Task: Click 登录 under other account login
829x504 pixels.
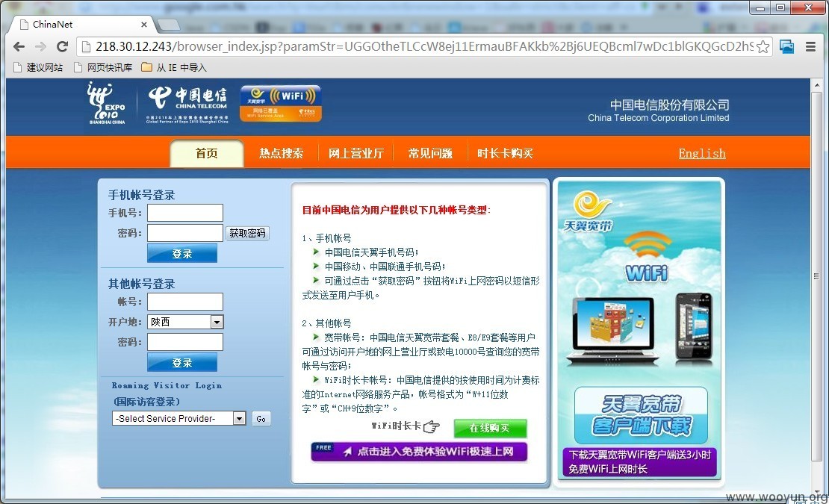Action: [182, 362]
